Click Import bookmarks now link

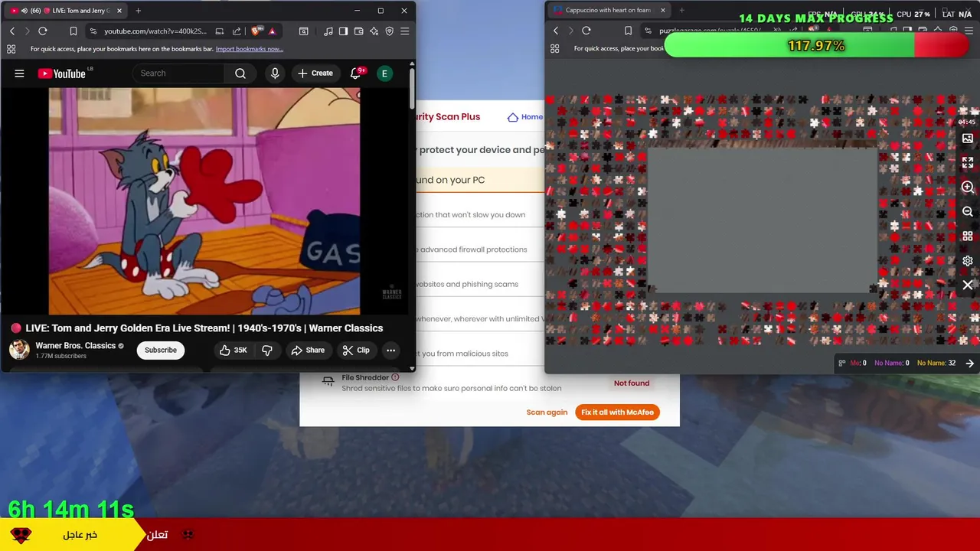250,49
